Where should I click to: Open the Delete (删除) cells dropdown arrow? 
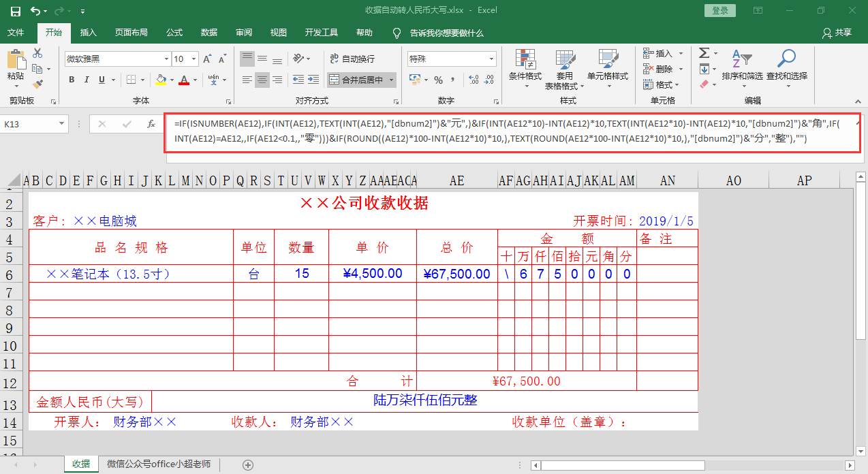(x=679, y=69)
